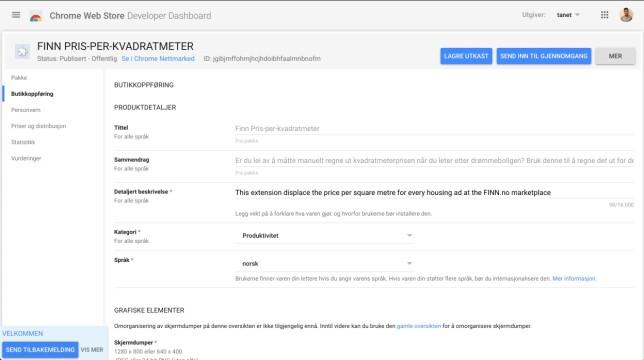
Task: Open the Google apps grid
Action: pos(604,15)
